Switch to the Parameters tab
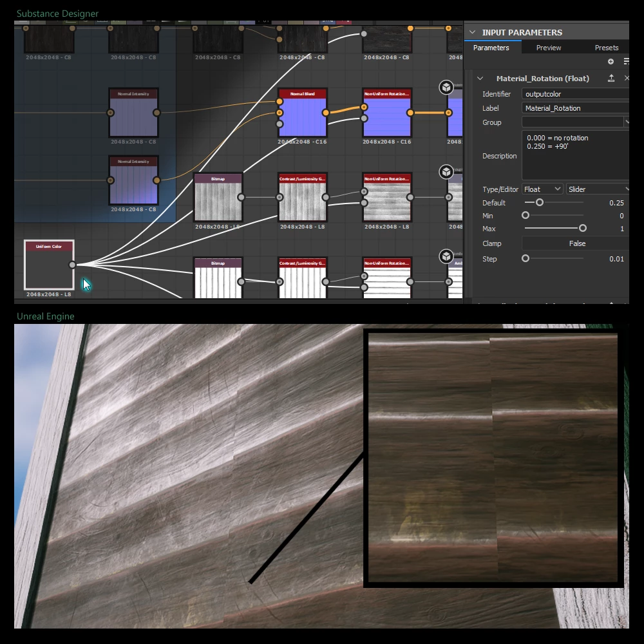 pos(491,48)
